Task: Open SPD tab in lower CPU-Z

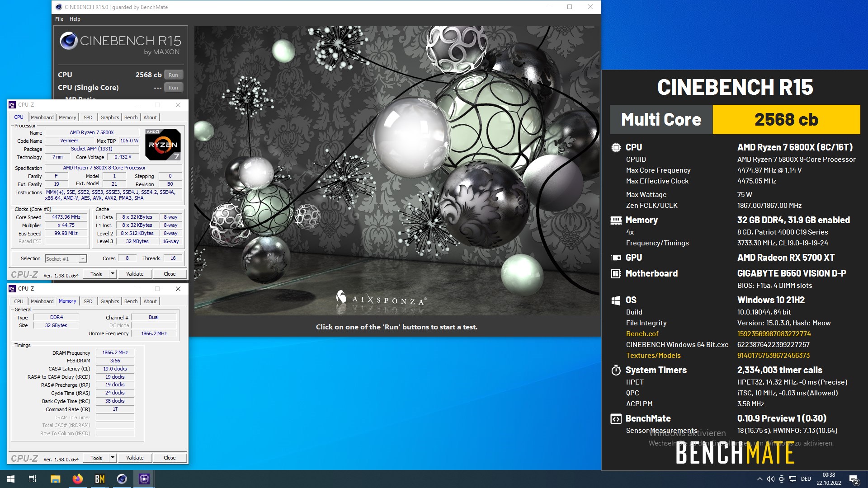Action: coord(88,301)
